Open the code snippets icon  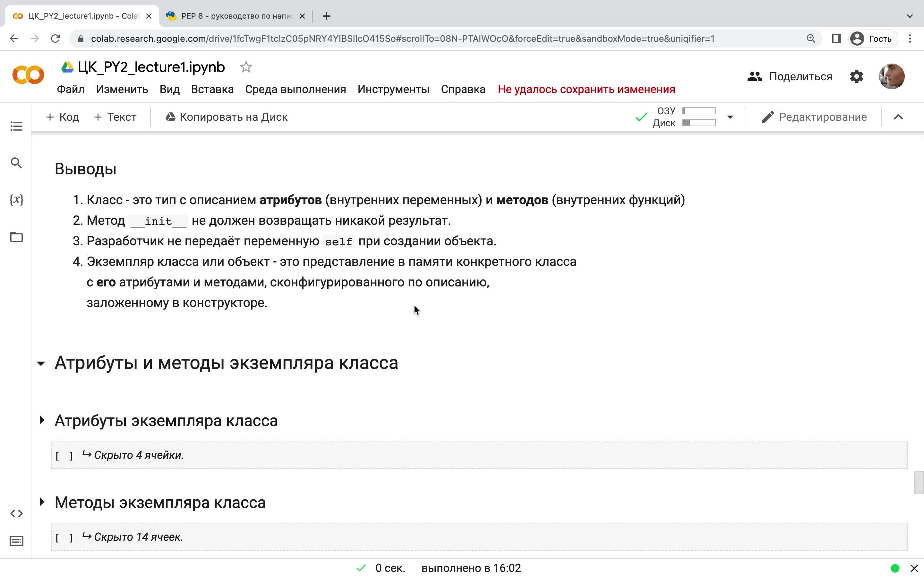(16, 513)
